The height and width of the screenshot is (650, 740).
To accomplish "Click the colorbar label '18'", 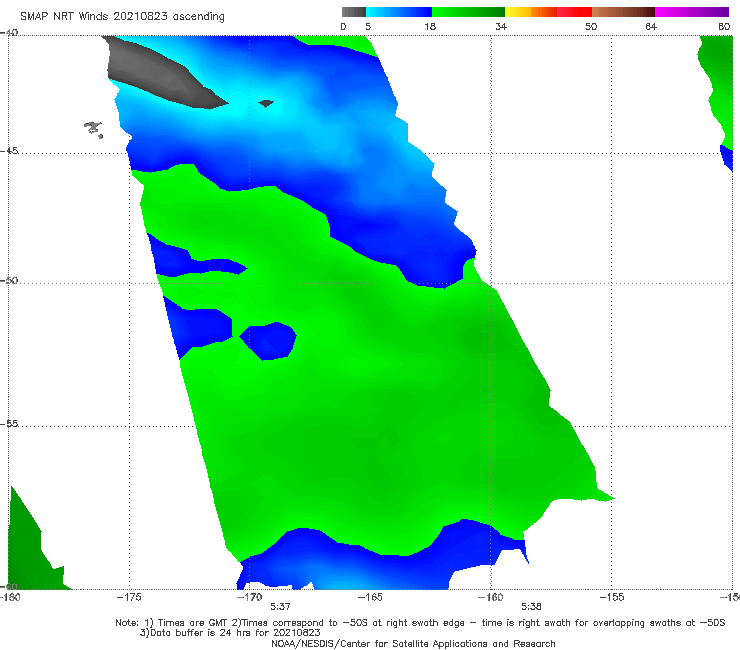I will (x=430, y=26).
